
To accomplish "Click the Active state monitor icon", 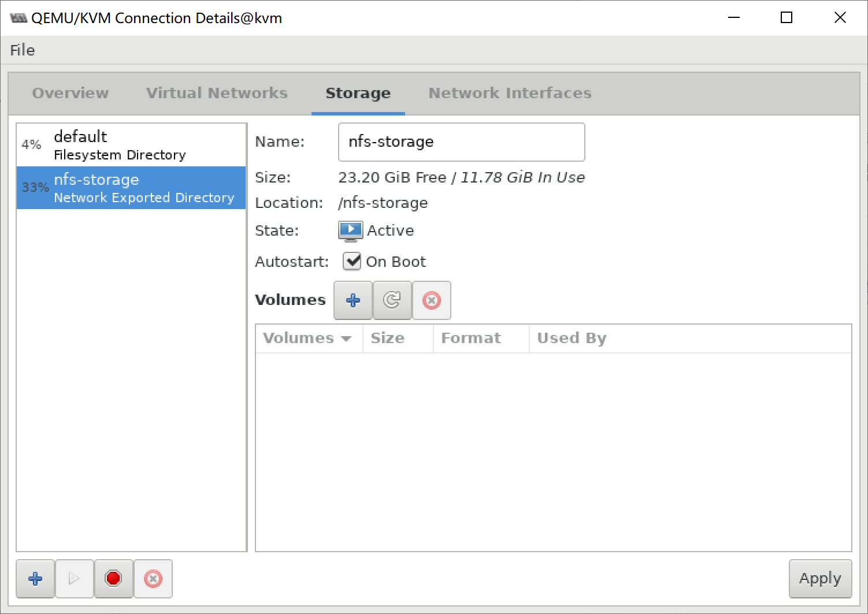I will point(350,231).
